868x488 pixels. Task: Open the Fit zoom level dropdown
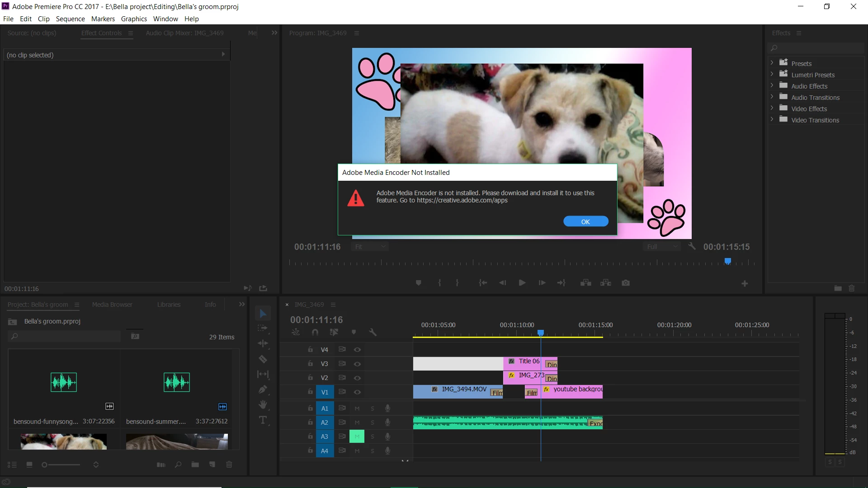[x=370, y=247]
